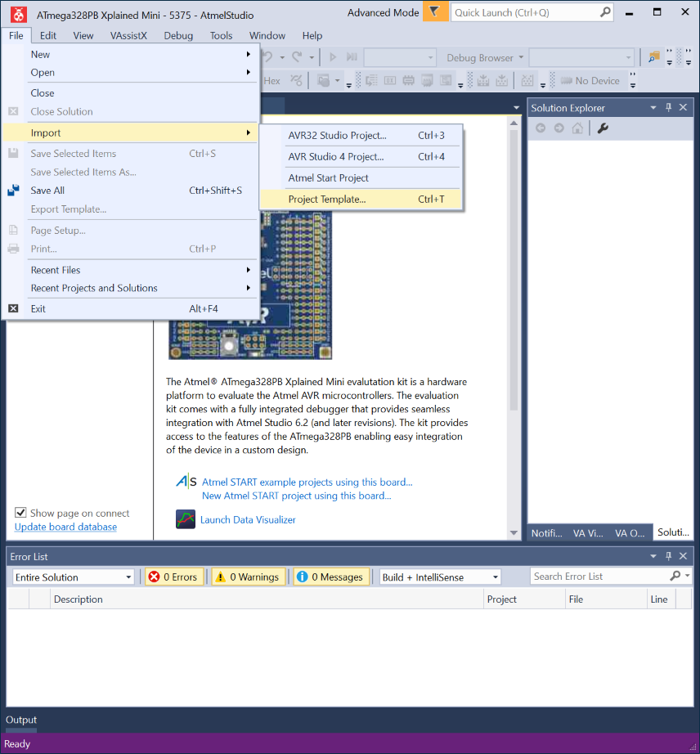Click the Launch Data Visualizer icon

pyautogui.click(x=186, y=519)
